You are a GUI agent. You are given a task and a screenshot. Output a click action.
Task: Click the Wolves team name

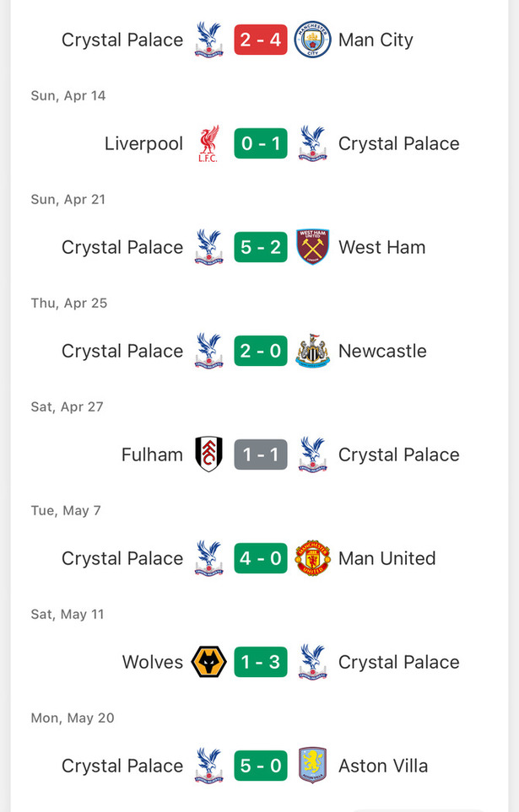[x=153, y=662]
